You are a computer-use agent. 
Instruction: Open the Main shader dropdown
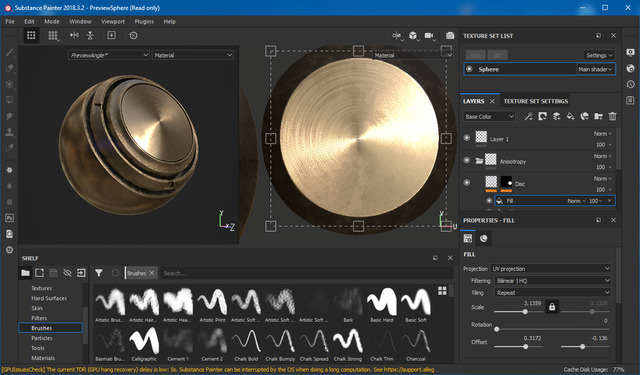click(595, 69)
